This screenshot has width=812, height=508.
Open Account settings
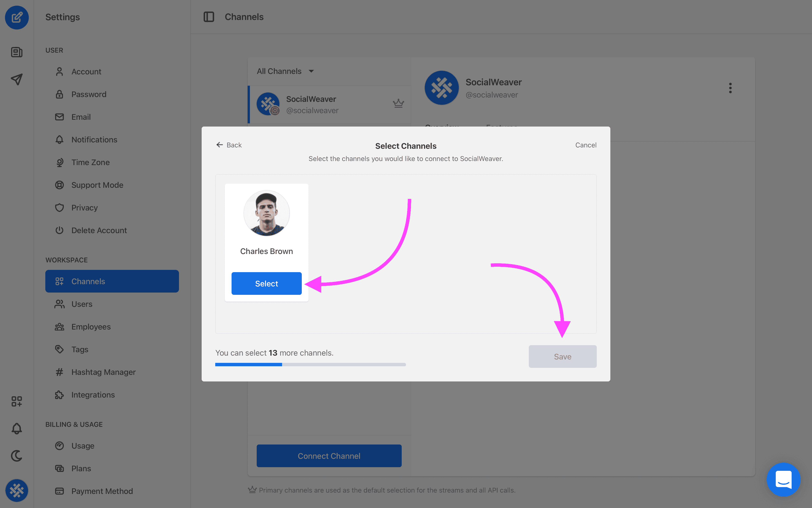pyautogui.click(x=112, y=72)
